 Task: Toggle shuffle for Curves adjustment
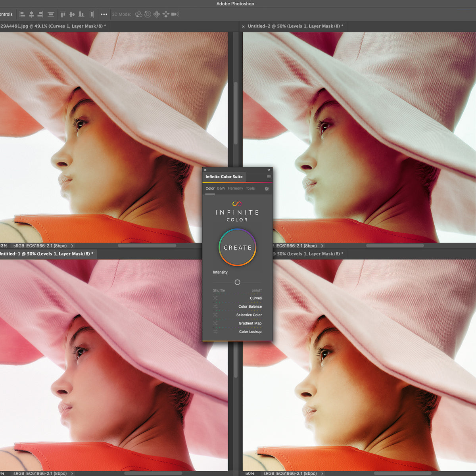(215, 298)
